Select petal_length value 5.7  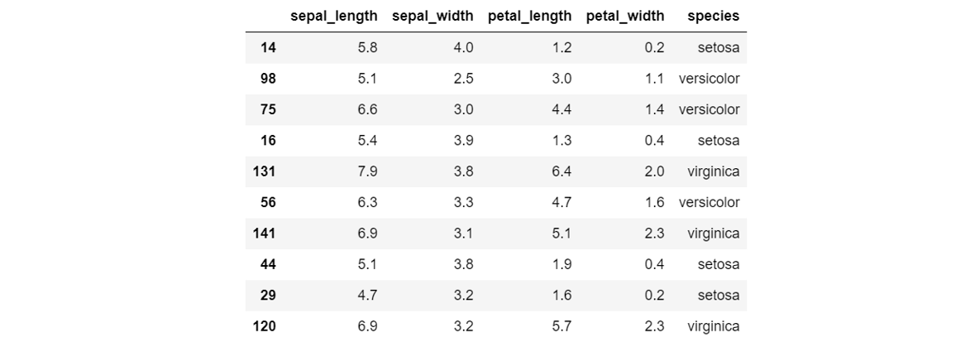562,326
